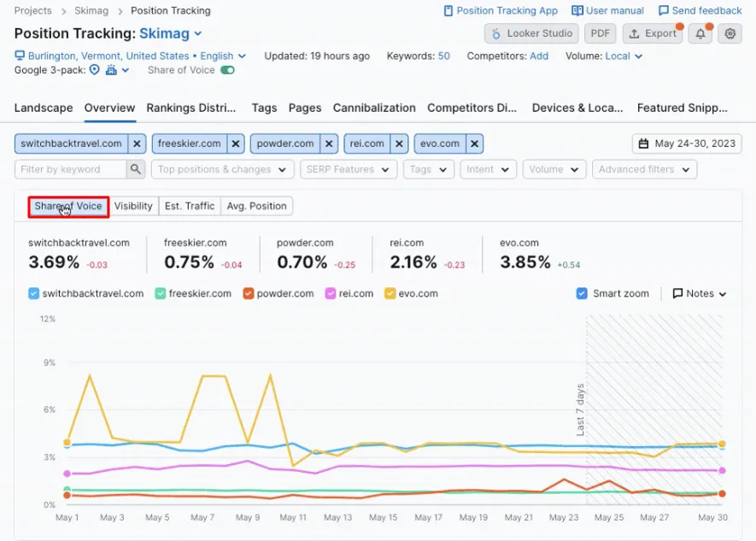The image size is (756, 541).
Task: Open Position Tracking settings gear
Action: pos(729,33)
